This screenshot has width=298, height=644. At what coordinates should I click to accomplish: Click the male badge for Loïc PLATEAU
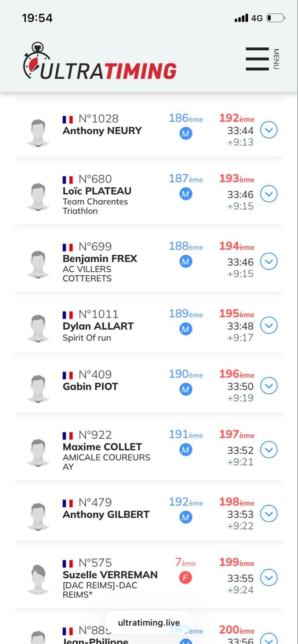click(x=186, y=194)
